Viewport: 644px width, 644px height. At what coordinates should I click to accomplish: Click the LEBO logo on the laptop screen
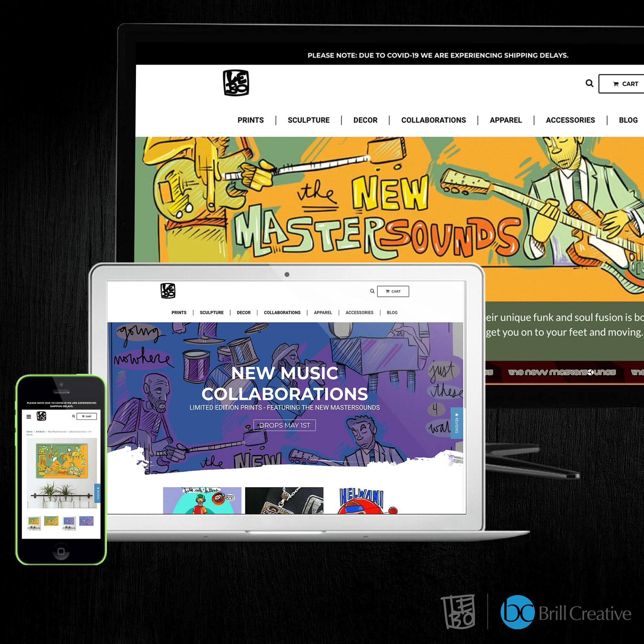tap(168, 291)
